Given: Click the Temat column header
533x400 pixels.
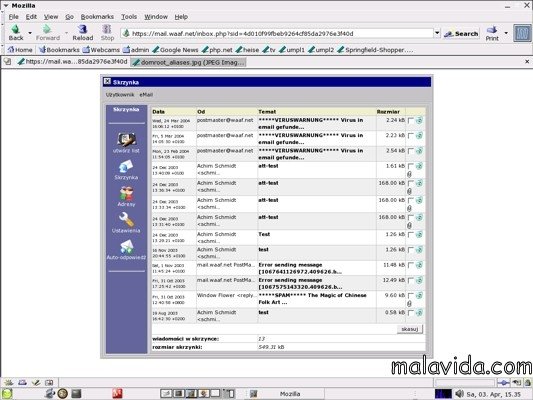Looking at the screenshot, I should tap(267, 111).
